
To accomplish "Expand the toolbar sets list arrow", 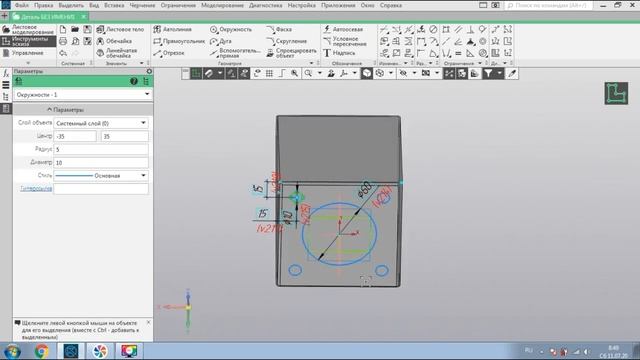I will [28, 63].
